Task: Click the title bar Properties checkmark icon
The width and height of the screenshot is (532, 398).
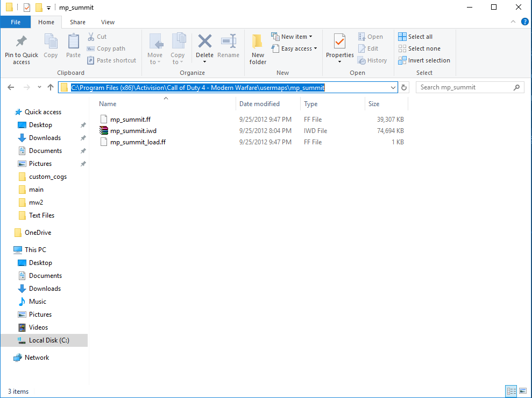Action: tap(27, 7)
